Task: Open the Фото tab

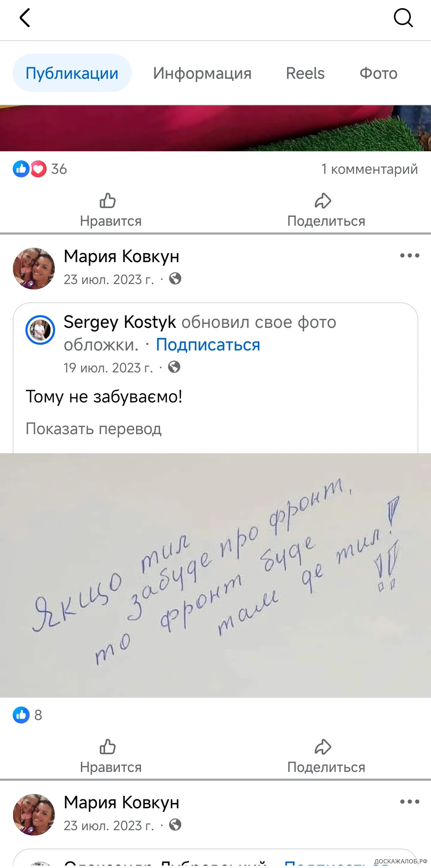Action: click(x=378, y=73)
